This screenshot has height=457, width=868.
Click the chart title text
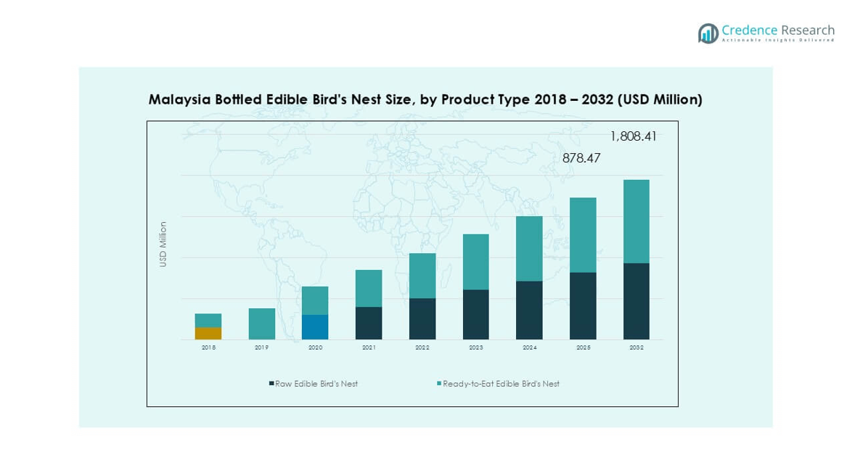coord(425,100)
